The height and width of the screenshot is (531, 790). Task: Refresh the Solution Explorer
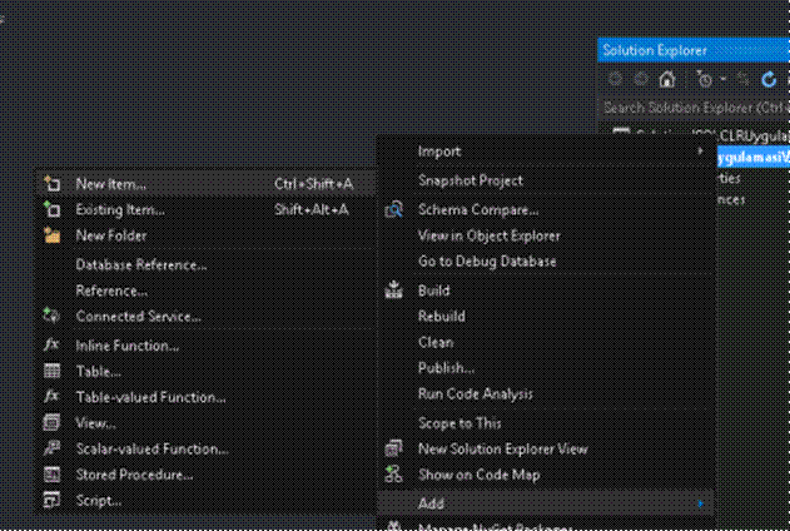(769, 79)
